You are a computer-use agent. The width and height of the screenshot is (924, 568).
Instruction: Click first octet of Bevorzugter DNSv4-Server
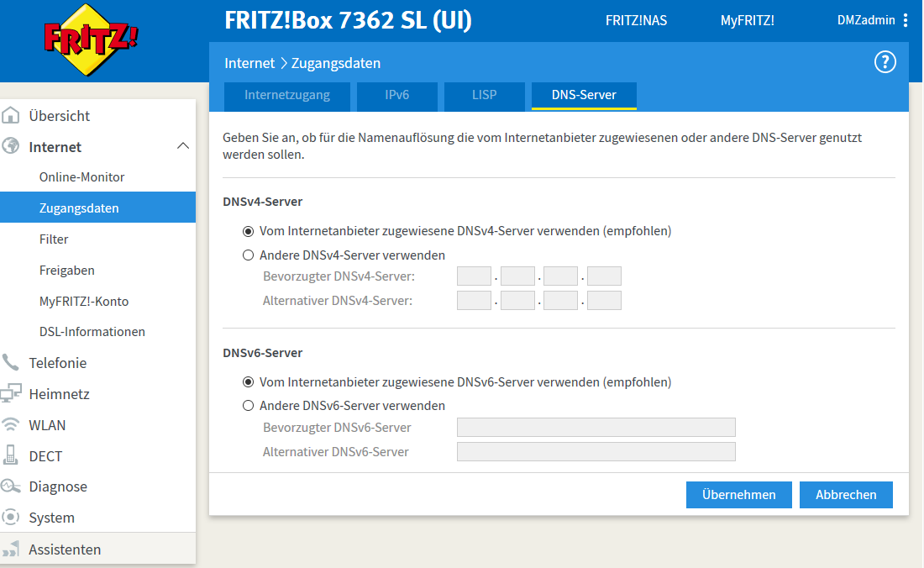[474, 276]
